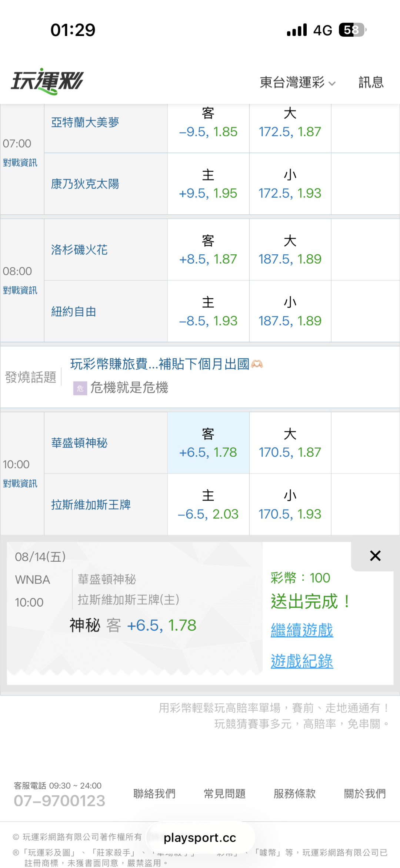Expand the 東台灣運彩 dropdown chevron
The height and width of the screenshot is (868, 400).
(x=332, y=83)
